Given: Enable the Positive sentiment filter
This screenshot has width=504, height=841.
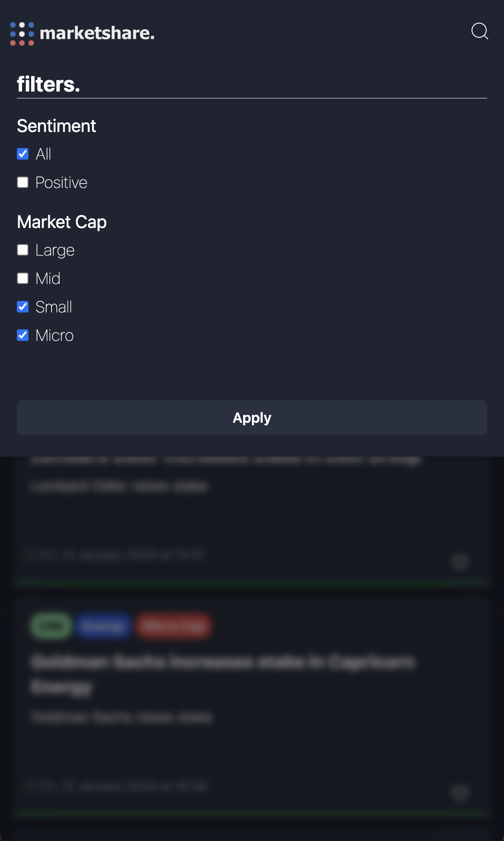Looking at the screenshot, I should 23,182.
